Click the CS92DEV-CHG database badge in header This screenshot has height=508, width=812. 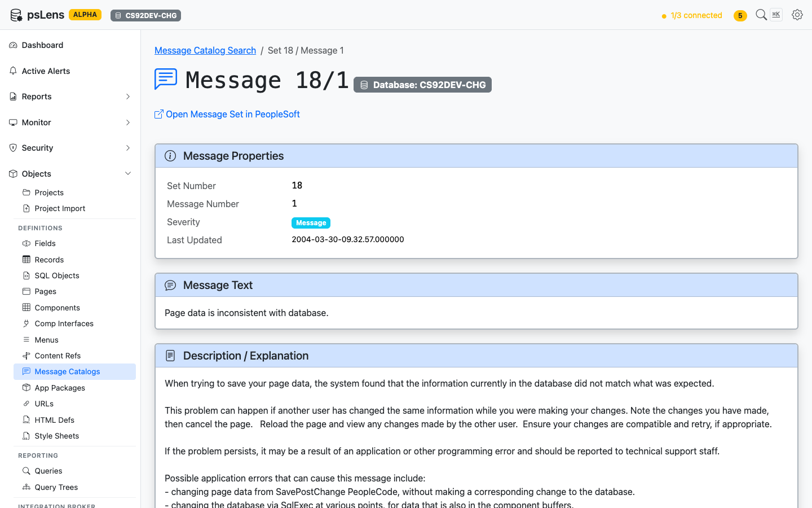pos(145,15)
